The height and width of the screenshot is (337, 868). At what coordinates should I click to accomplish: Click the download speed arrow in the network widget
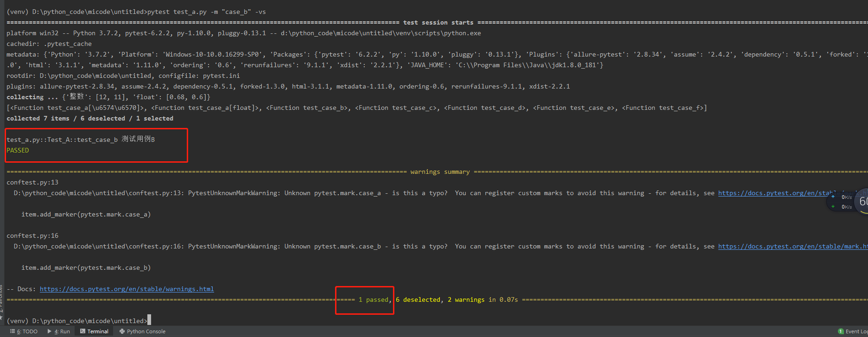click(x=833, y=207)
